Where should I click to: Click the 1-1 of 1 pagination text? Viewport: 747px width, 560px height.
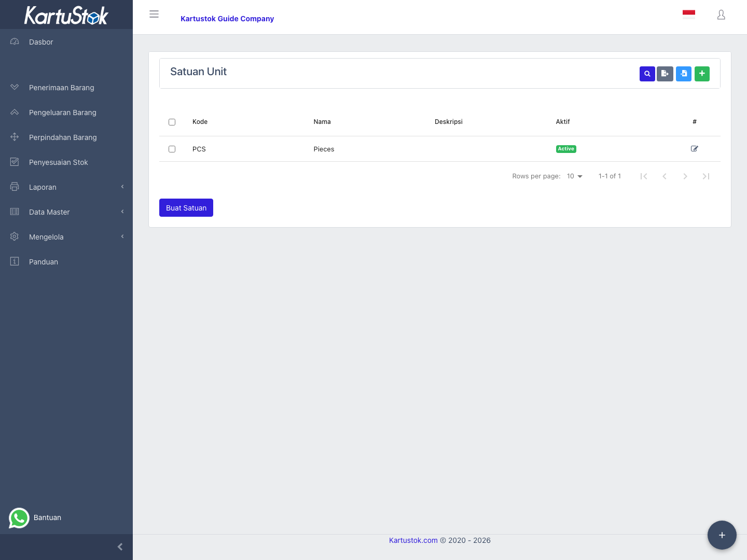610,176
